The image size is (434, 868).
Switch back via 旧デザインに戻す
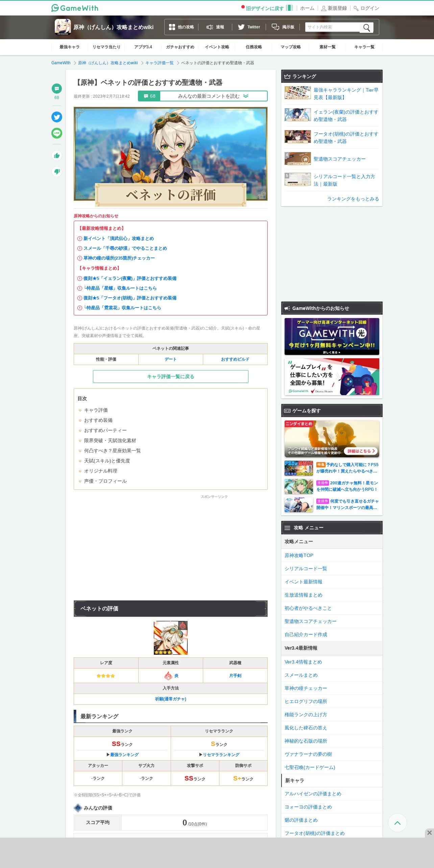click(265, 8)
